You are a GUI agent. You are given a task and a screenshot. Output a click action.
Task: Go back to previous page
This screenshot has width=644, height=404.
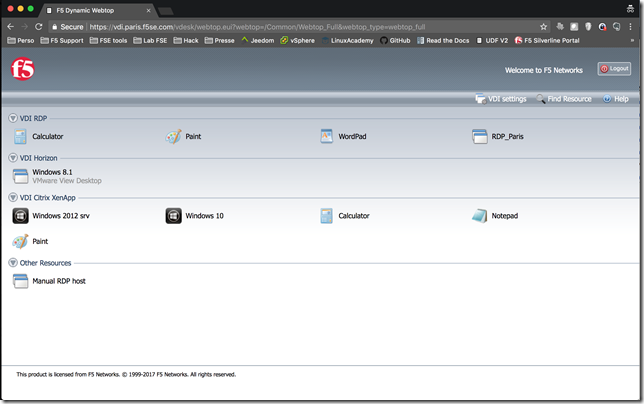(10, 27)
